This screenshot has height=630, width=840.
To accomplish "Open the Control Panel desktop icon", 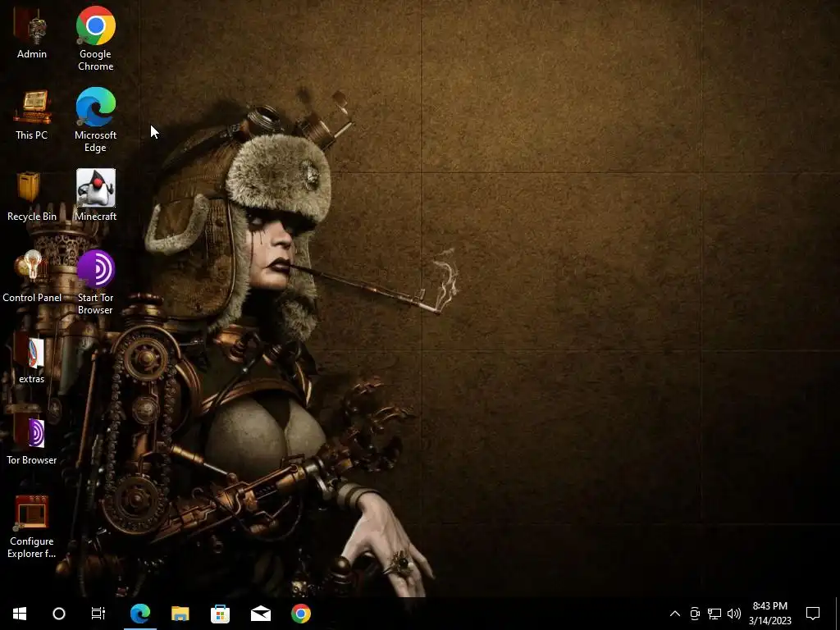I will (32, 277).
